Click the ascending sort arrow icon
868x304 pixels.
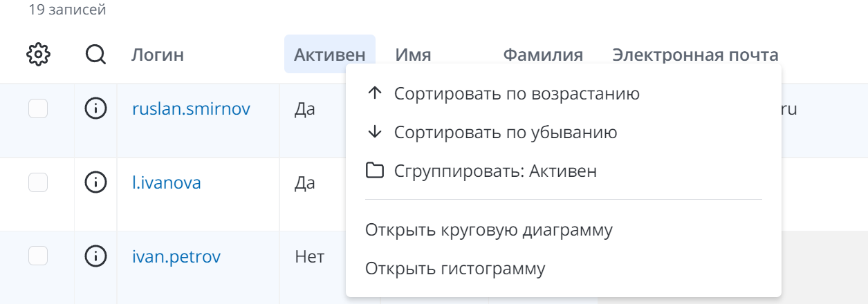pyautogui.click(x=374, y=94)
